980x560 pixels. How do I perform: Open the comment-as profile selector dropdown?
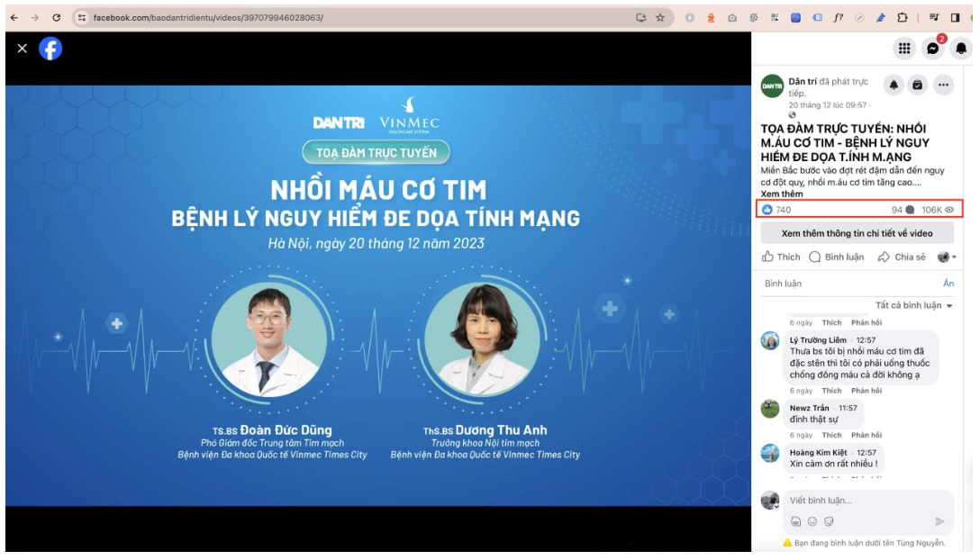(947, 257)
